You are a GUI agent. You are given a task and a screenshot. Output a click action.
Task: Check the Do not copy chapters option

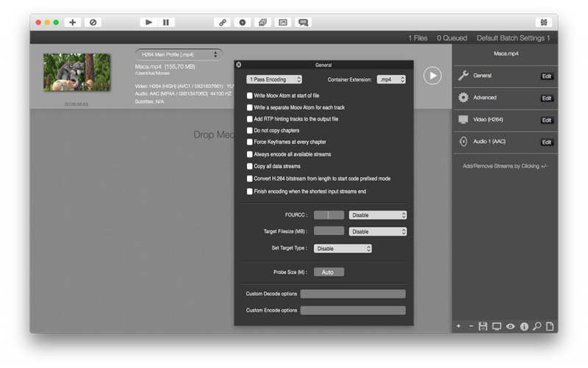click(x=250, y=130)
